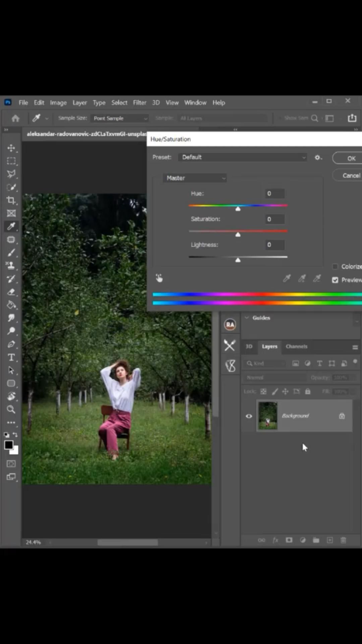This screenshot has width=362, height=644.
Task: Open the Sample Size dropdown
Action: 119,118
